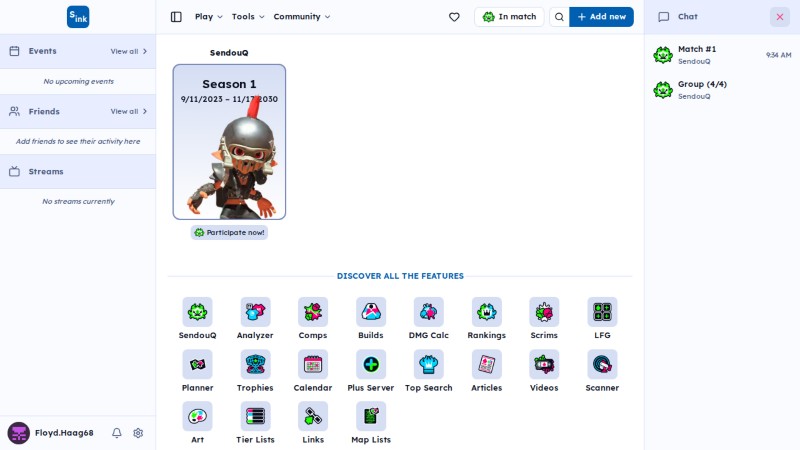Open the DMG Calc icon

point(429,312)
